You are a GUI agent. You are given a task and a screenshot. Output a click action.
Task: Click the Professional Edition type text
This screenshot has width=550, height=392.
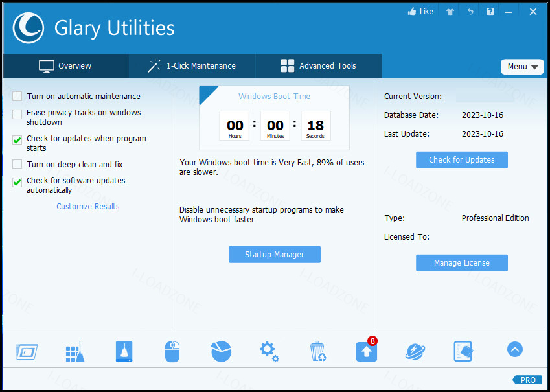point(496,218)
